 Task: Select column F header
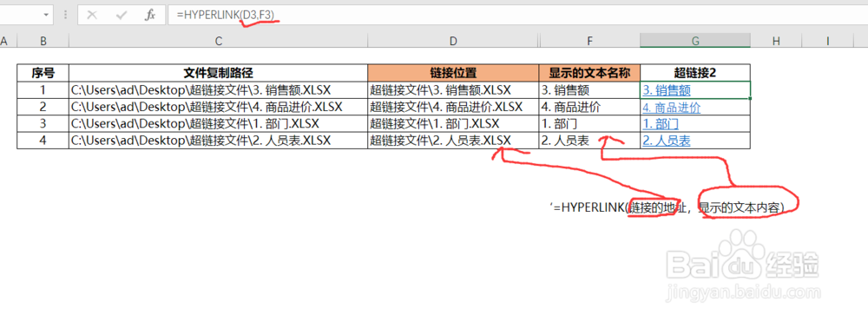[x=589, y=41]
